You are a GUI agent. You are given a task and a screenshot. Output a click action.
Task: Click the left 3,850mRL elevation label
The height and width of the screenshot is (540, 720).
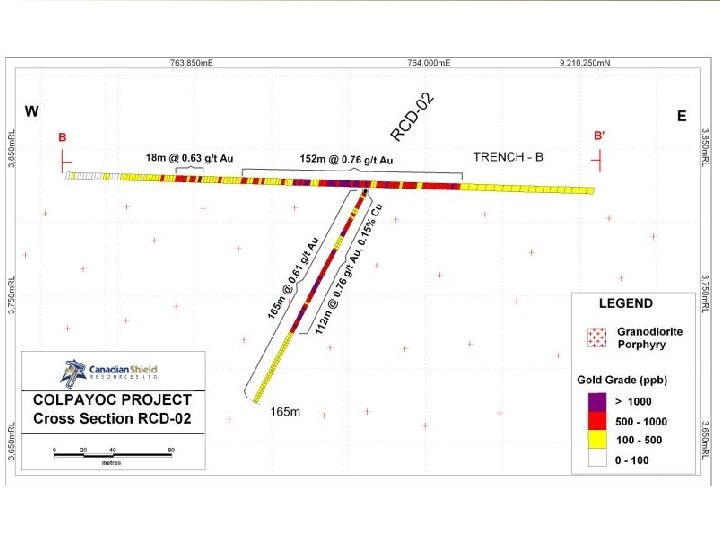[11, 149]
